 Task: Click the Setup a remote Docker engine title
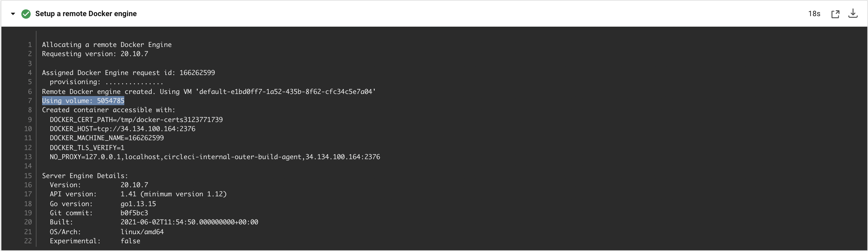(86, 14)
